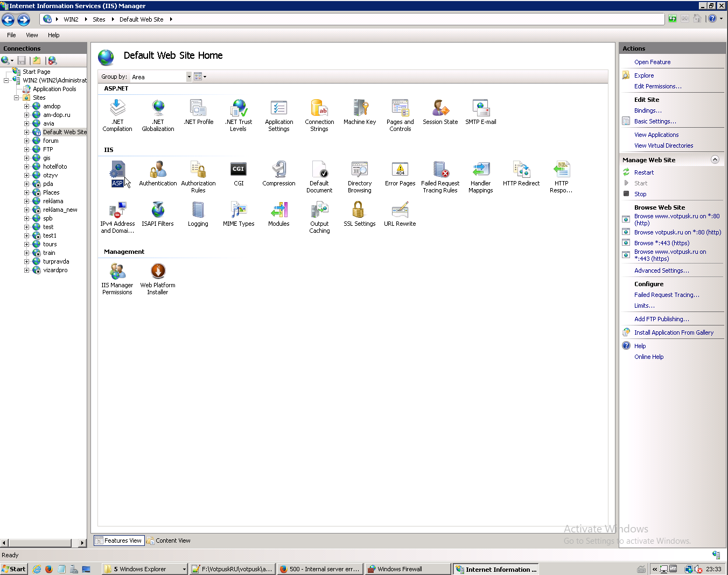The image size is (728, 575).
Task: Stop the web site
Action: (640, 194)
